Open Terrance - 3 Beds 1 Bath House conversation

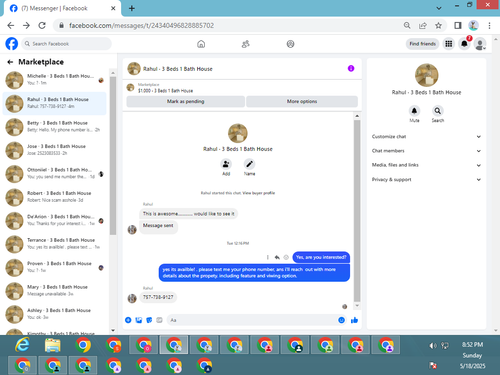coord(55,244)
